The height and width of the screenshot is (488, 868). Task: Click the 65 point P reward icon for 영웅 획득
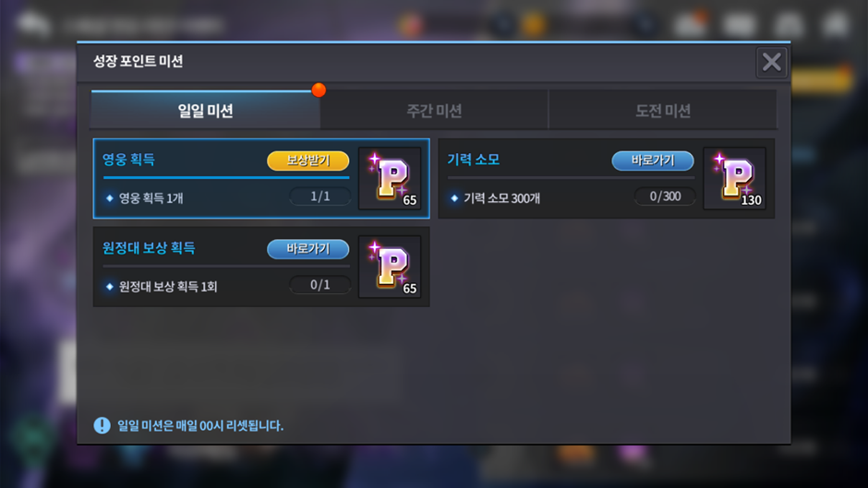coord(391,178)
